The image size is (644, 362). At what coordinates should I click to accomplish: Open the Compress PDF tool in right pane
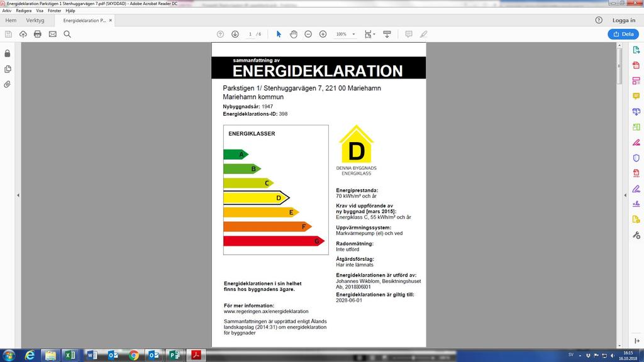click(x=636, y=173)
